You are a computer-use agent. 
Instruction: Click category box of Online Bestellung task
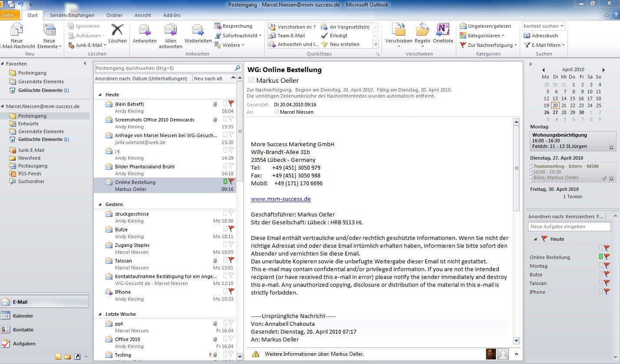[x=601, y=257]
